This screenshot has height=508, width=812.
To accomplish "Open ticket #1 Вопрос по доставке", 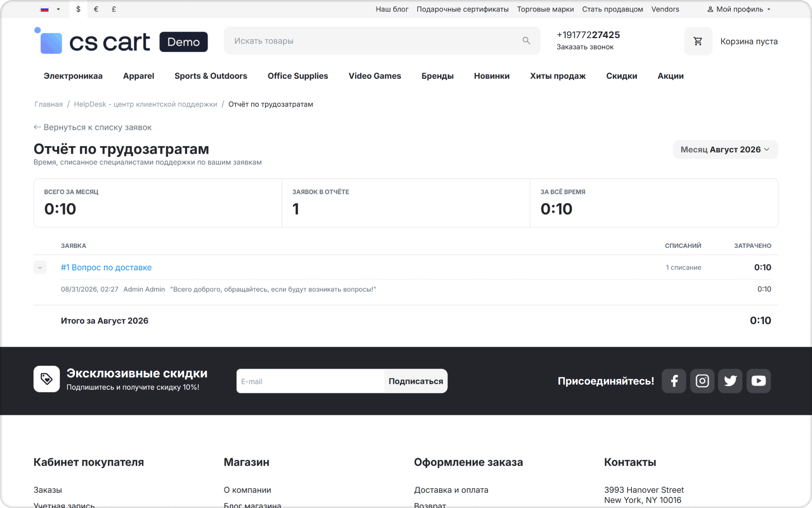I will pos(106,268).
